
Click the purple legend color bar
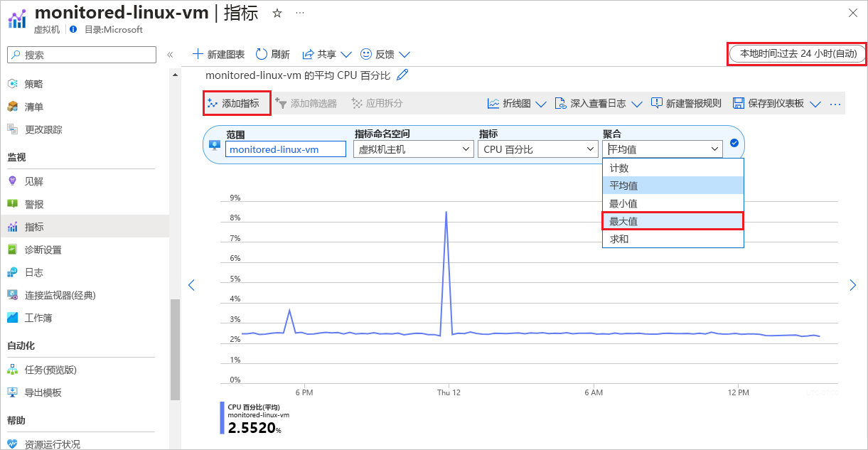222,418
